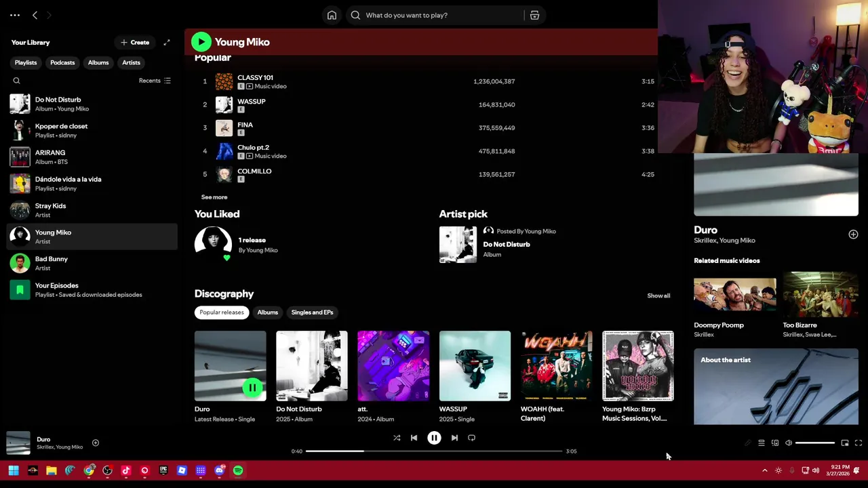Select Popular releases discography filter
This screenshot has width=868, height=488.
[x=222, y=312]
